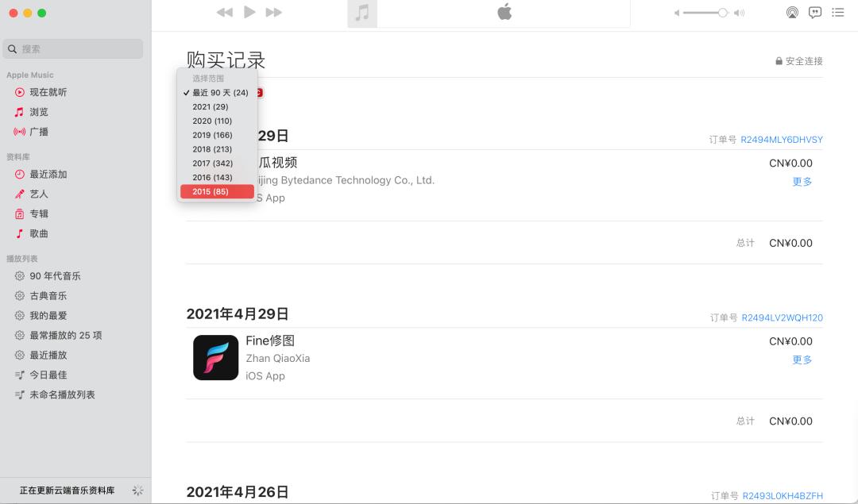Show the Up Next playback queue list icon
858x504 pixels.
tap(837, 12)
